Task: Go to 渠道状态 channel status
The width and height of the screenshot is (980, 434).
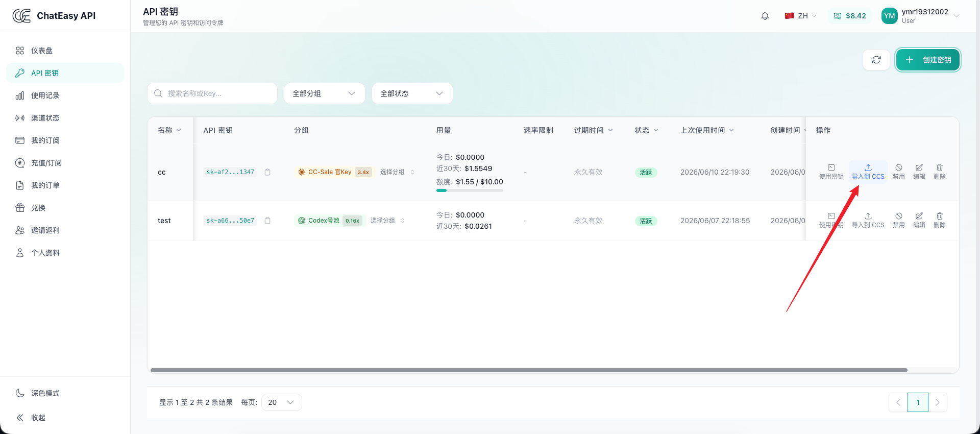Action: (65, 118)
